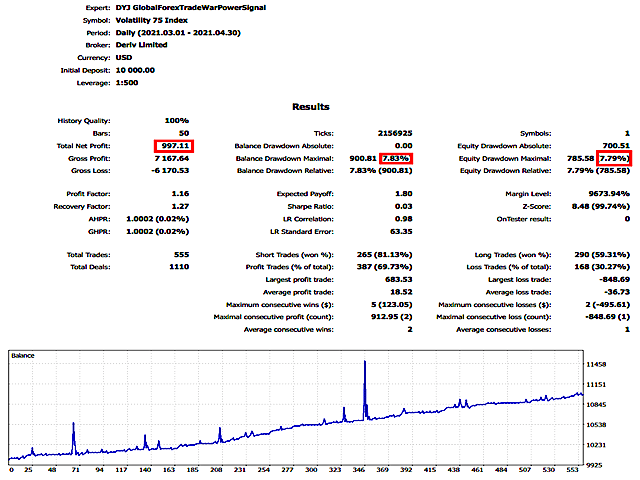
Task: Click the Gross Loss value -6 170.53
Action: point(173,172)
